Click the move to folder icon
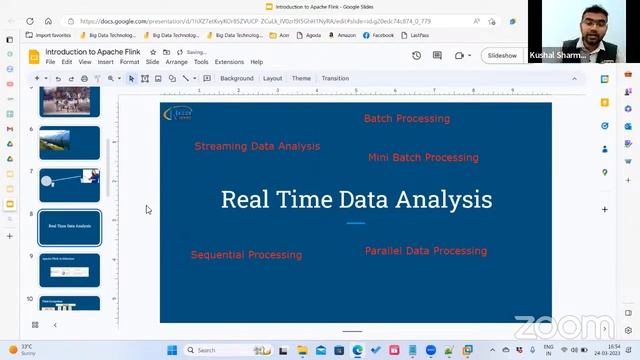This screenshot has width=640, height=360. click(x=167, y=52)
